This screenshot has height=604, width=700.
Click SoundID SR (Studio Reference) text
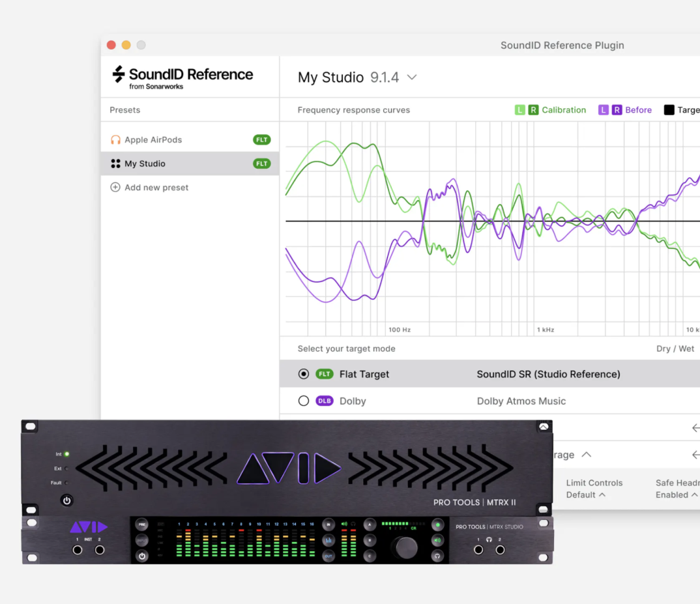point(548,374)
